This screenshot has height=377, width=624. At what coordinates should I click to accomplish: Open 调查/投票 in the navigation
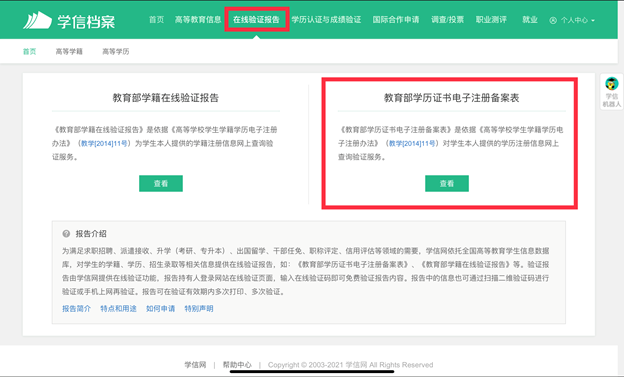447,20
